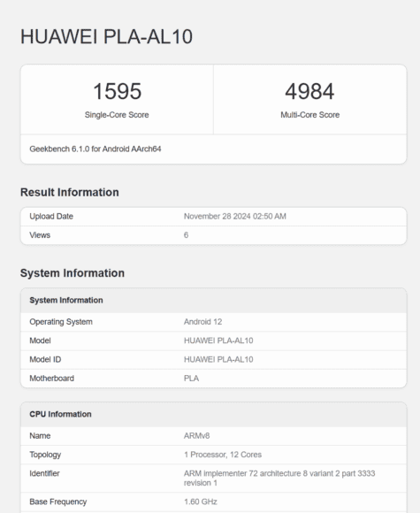Click the System Information table header
This screenshot has width=420, height=513.
tap(66, 300)
